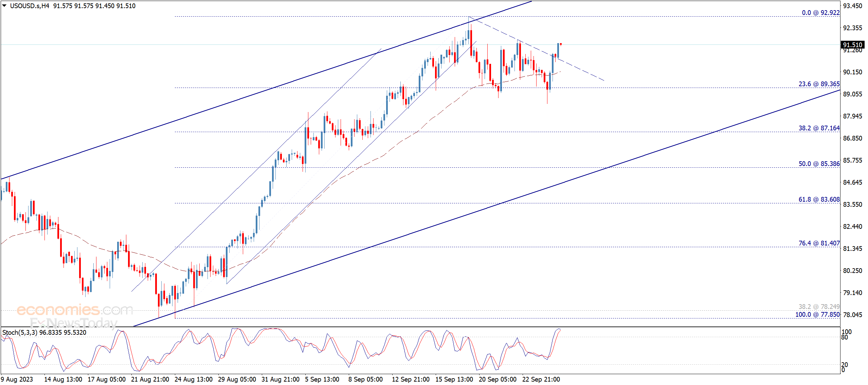The width and height of the screenshot is (868, 385).
Task: Click time axis label 8 Sep 05:00
Action: pyautogui.click(x=365, y=379)
